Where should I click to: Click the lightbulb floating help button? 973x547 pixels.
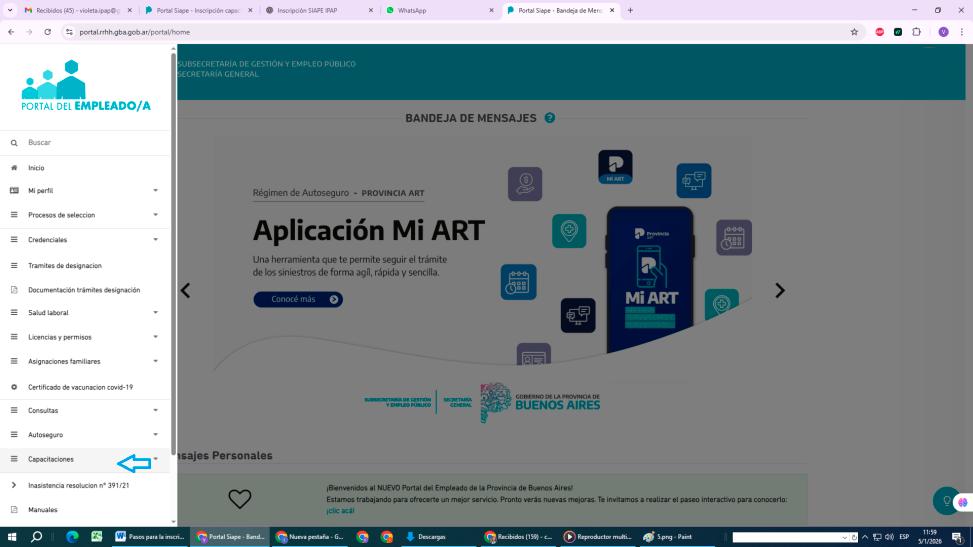point(945,500)
